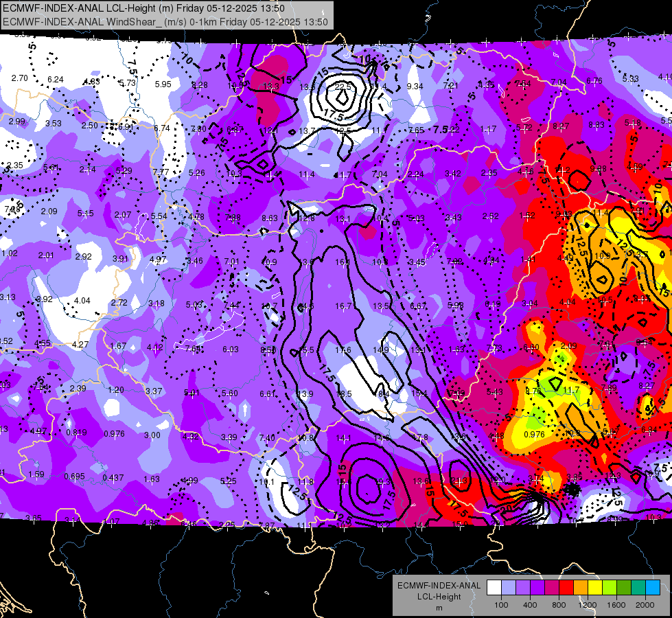This screenshot has width=672, height=618.
Task: Click the map value '1.63' in the bottom row
Action: click(151, 479)
